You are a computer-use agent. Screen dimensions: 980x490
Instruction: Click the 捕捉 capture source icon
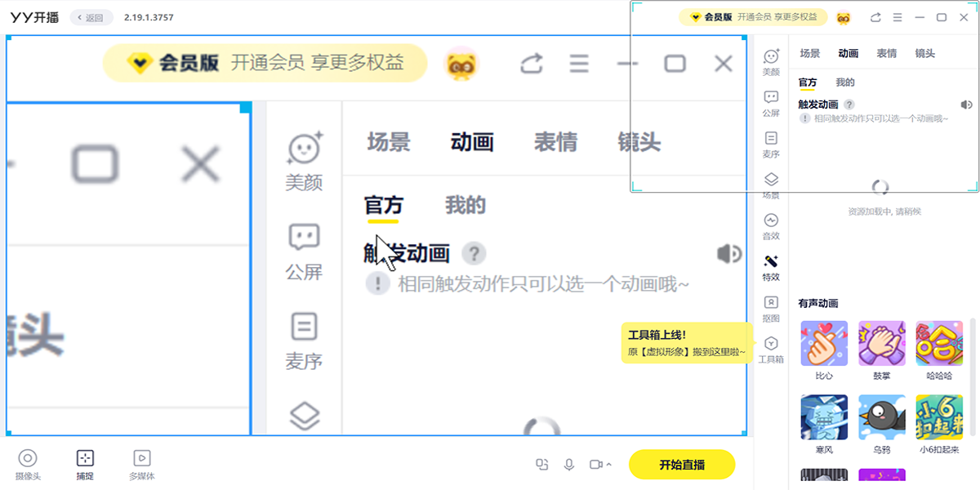84,462
